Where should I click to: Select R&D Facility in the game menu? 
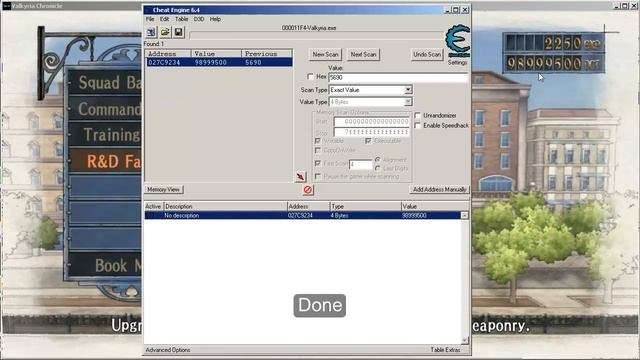click(105, 161)
